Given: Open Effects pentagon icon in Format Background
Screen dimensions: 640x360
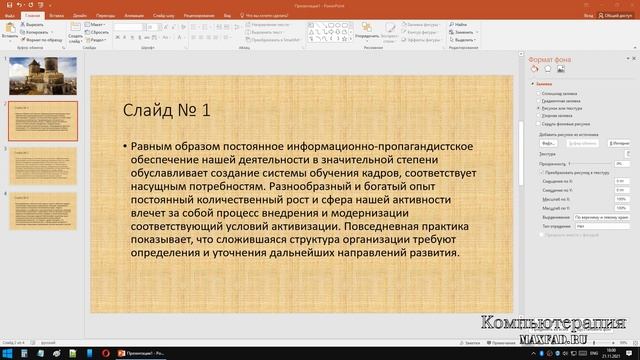Looking at the screenshot, I should coord(548,69).
